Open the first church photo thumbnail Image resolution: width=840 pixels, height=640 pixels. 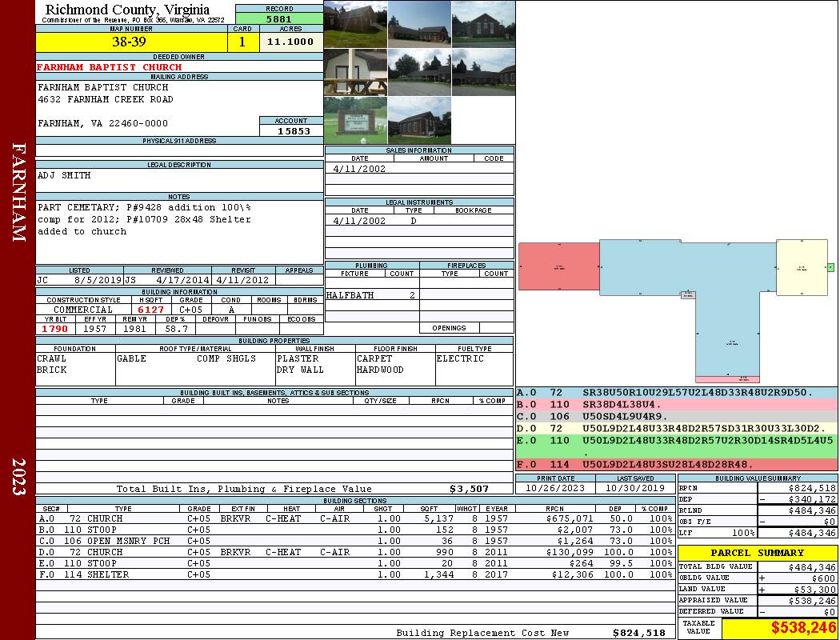(x=356, y=24)
